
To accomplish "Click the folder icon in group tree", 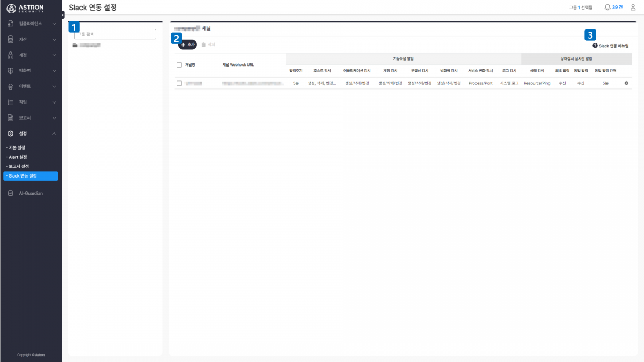I will tap(75, 46).
